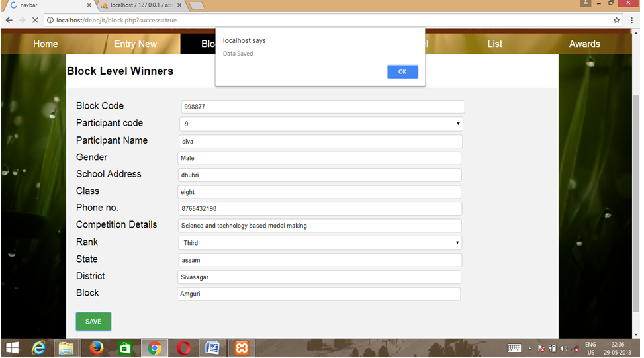The height and width of the screenshot is (358, 644).
Task: Open the Chrome three-dot menu
Action: [x=631, y=20]
